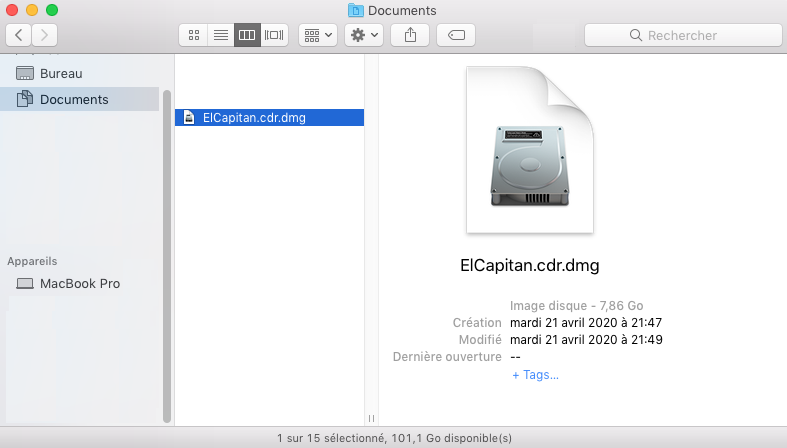Click the status bar selection count text
787x448 pixels.
[x=395, y=438]
